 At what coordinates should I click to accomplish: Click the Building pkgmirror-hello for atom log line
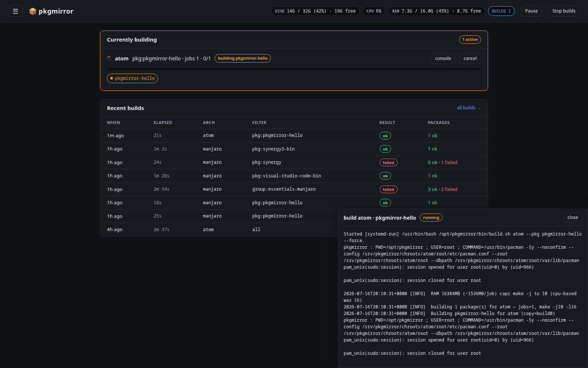tap(449, 314)
